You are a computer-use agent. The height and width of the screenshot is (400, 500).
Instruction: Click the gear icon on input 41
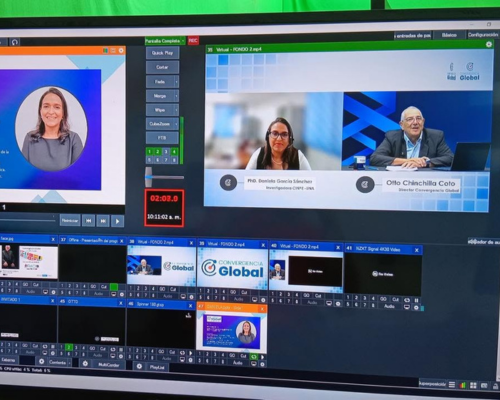coord(416,307)
